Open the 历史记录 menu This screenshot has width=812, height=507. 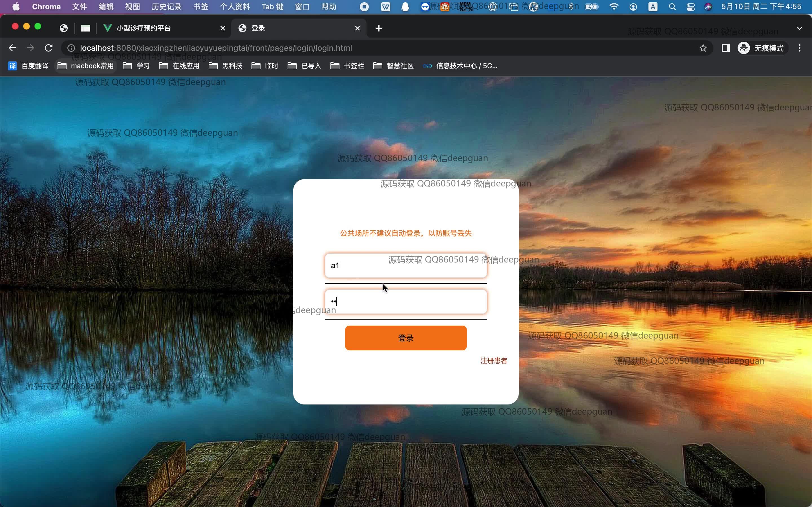pyautogui.click(x=166, y=7)
